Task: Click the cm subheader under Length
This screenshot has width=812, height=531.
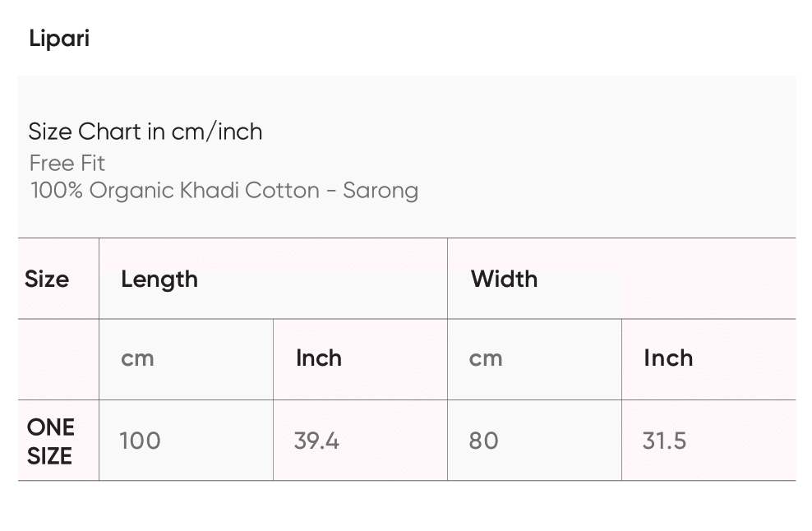Action: pyautogui.click(x=137, y=358)
